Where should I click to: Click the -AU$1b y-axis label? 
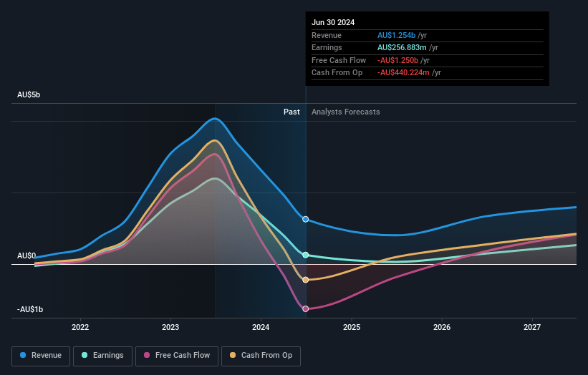30,309
